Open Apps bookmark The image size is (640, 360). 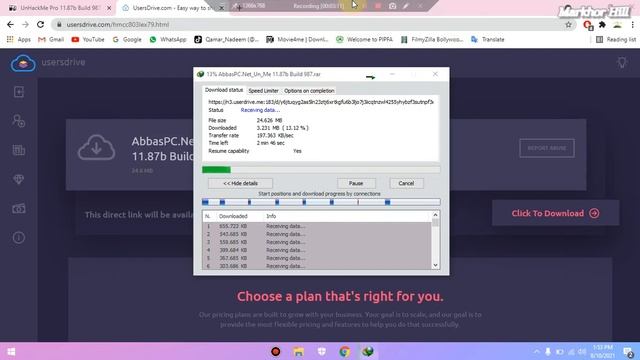[x=19, y=40]
